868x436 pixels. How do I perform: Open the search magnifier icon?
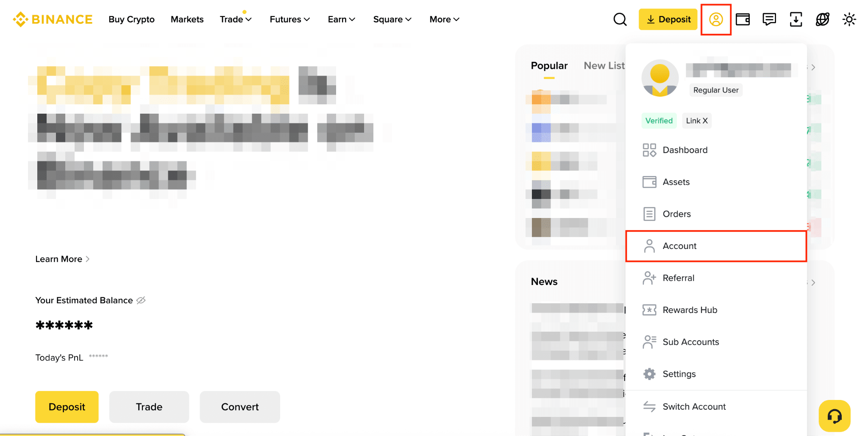pyautogui.click(x=620, y=20)
